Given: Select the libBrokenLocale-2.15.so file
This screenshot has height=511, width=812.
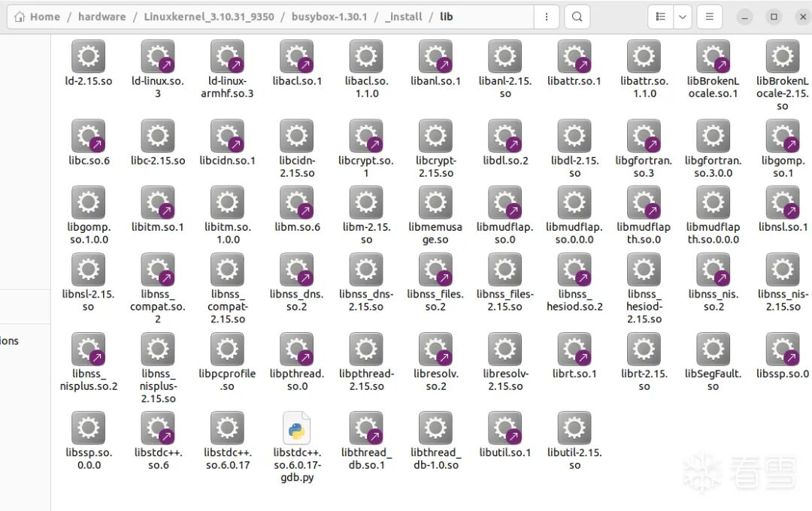Looking at the screenshot, I should [782, 57].
